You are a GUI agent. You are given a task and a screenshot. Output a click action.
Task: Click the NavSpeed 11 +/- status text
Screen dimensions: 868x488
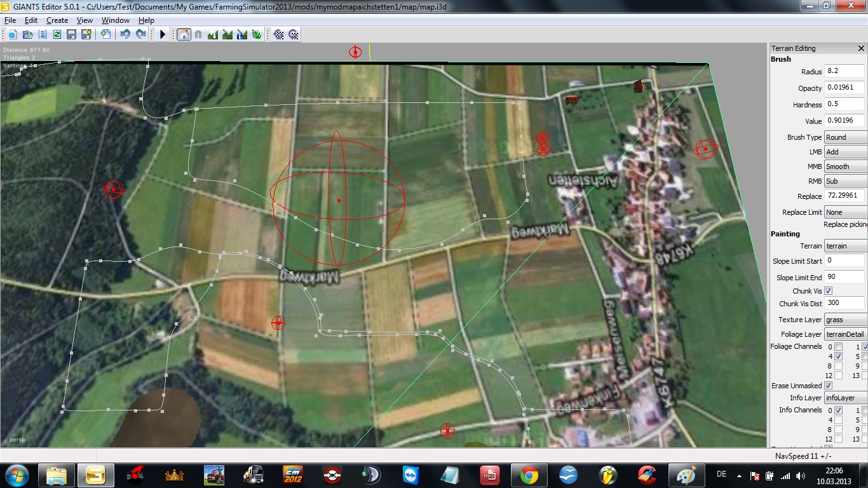point(803,456)
